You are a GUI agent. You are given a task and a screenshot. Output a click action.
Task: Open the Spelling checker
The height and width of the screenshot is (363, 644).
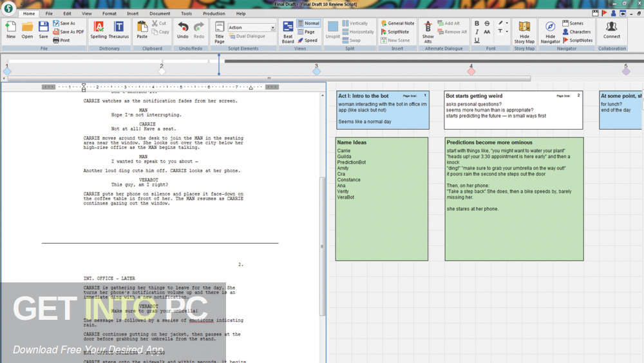pos(99,30)
